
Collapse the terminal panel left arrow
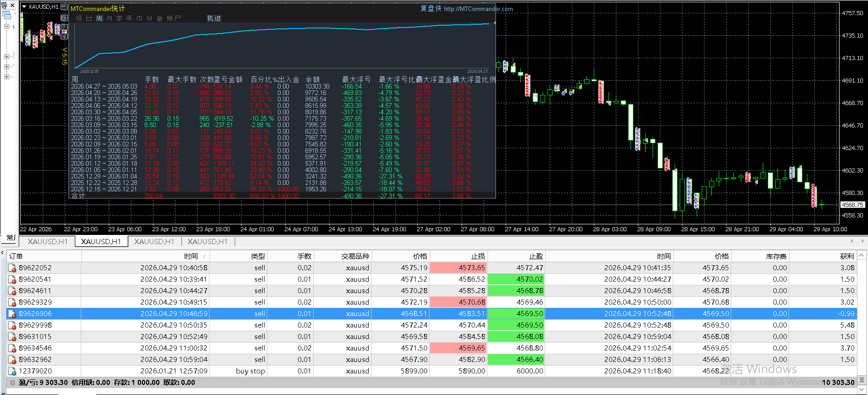tap(2, 253)
